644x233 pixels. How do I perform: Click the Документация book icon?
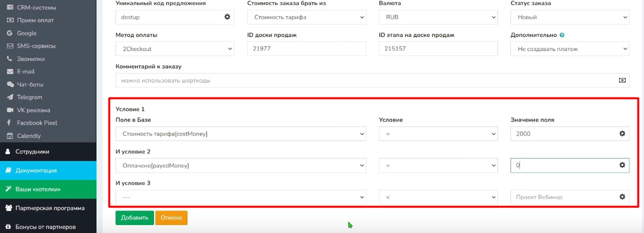pyautogui.click(x=8, y=170)
